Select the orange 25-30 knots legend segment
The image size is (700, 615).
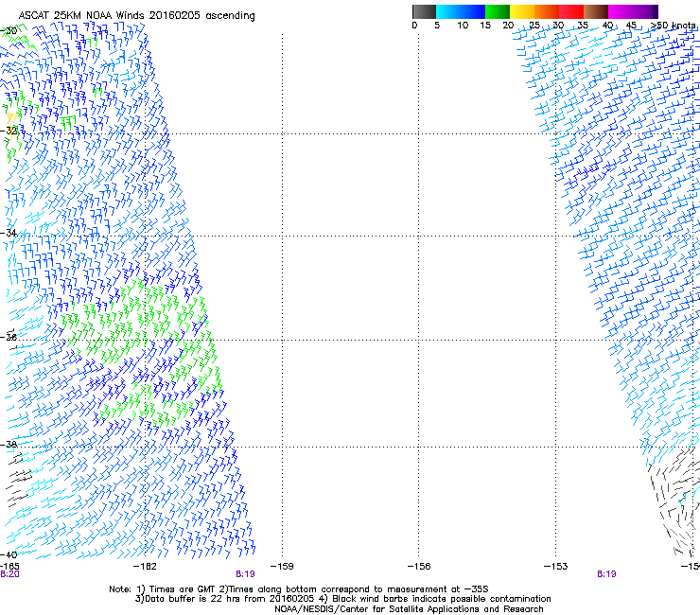click(x=547, y=11)
